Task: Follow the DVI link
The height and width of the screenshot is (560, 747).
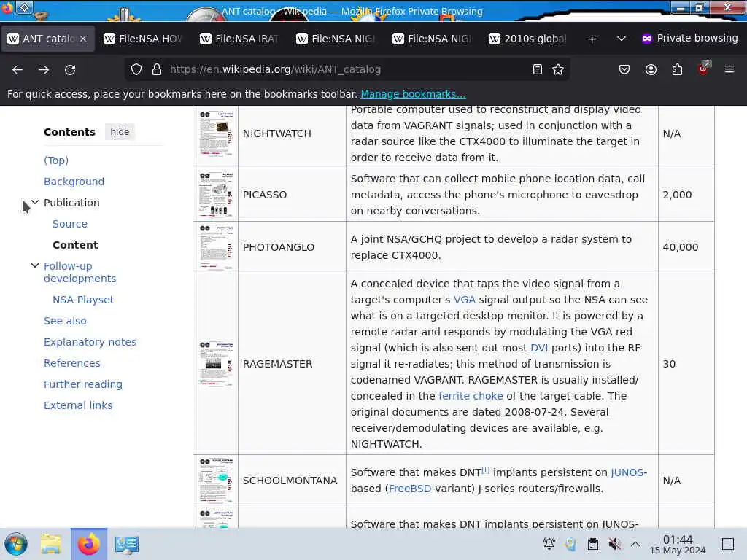Action: tap(539, 348)
